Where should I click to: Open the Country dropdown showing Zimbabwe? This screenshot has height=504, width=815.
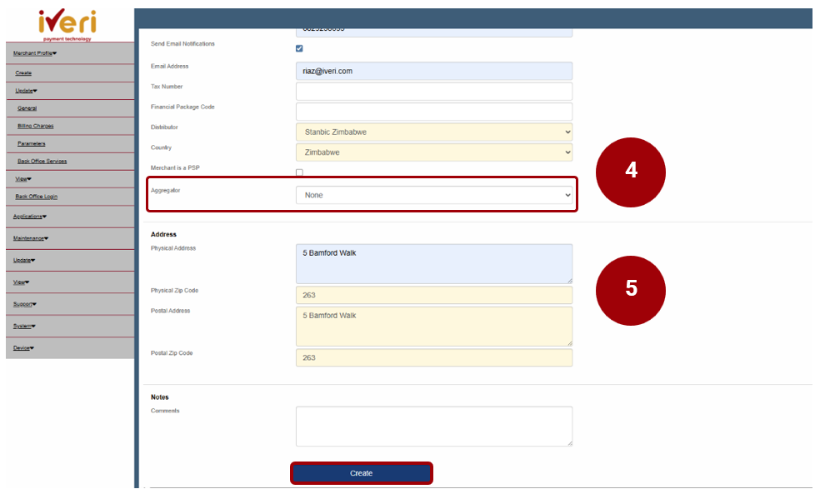pyautogui.click(x=434, y=152)
